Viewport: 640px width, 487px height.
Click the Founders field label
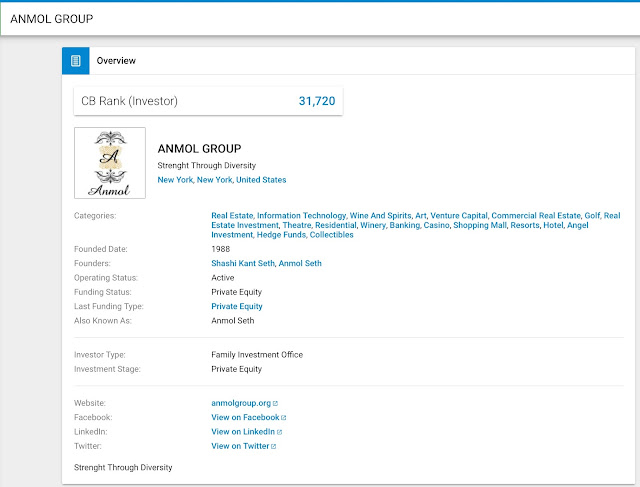[x=92, y=263]
